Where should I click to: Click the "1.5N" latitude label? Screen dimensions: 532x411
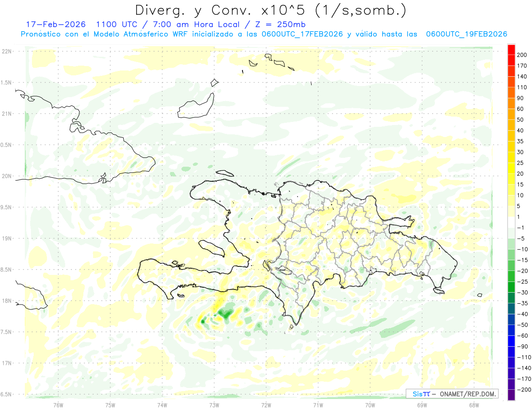6,82
